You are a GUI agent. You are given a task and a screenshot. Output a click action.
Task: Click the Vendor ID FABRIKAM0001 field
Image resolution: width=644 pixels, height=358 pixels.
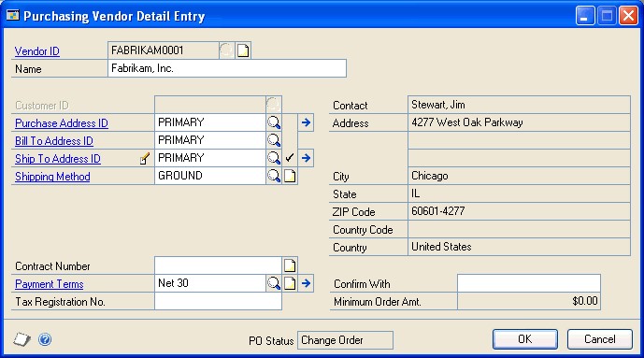(164, 50)
